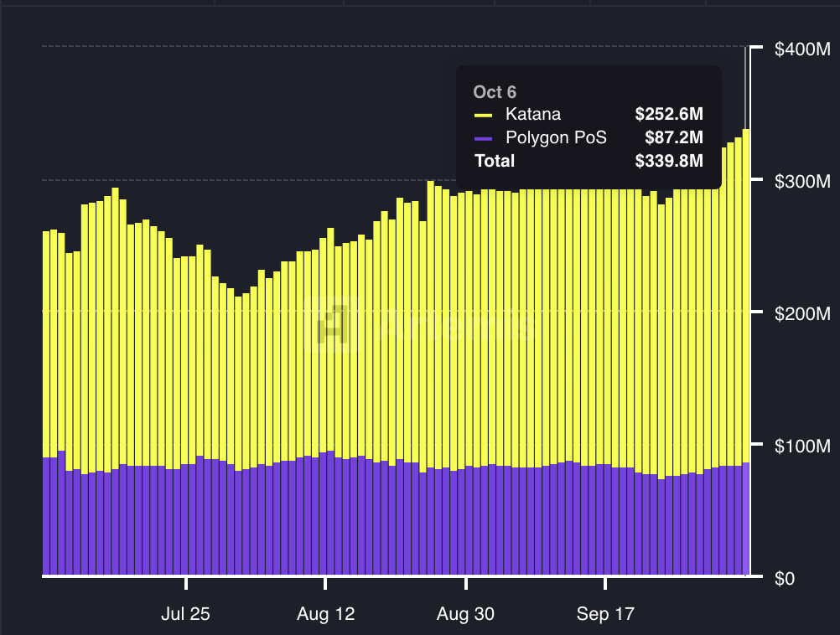The image size is (840, 635).
Task: Click the Total label in tooltip
Action: [495, 161]
